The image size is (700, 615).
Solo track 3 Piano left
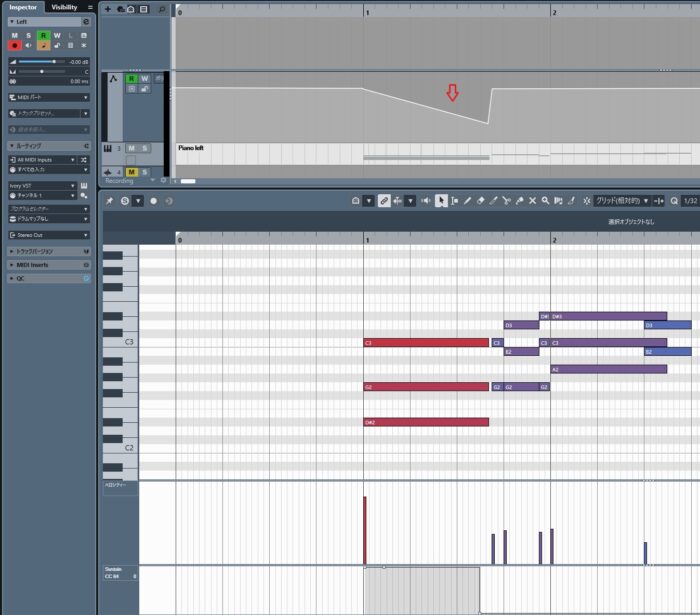145,148
